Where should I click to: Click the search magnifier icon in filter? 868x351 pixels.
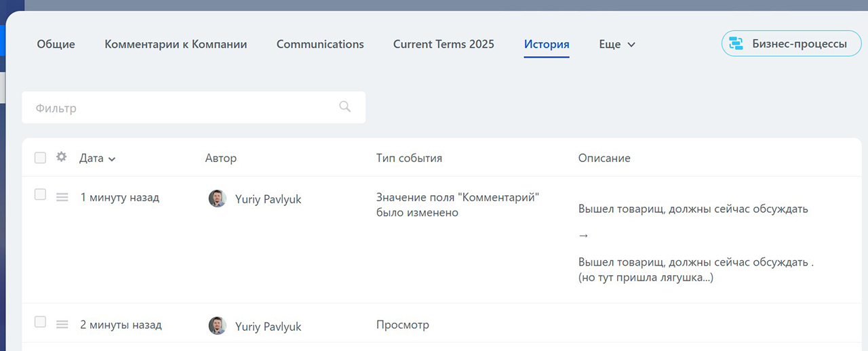[x=345, y=107]
